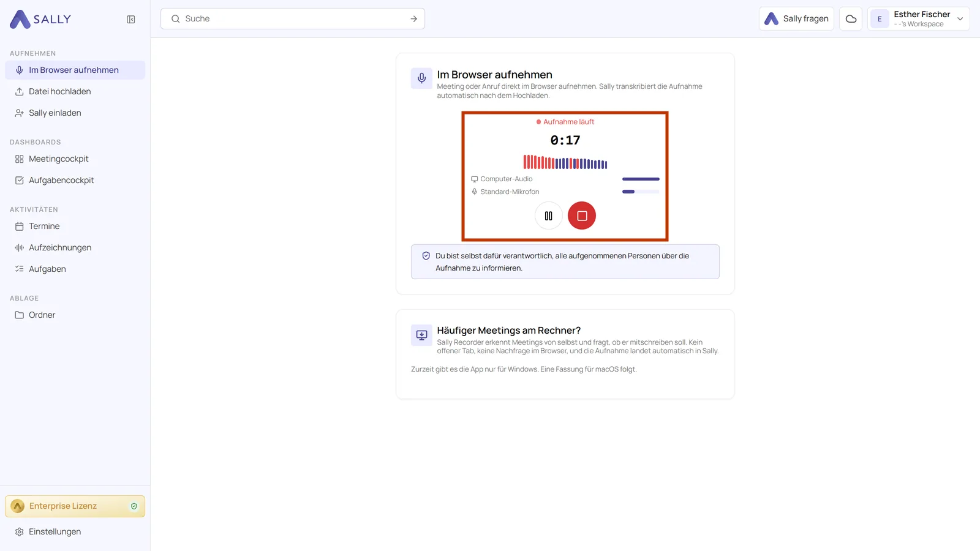Open Termine in sidebar
This screenshot has height=551, width=980.
click(75, 227)
